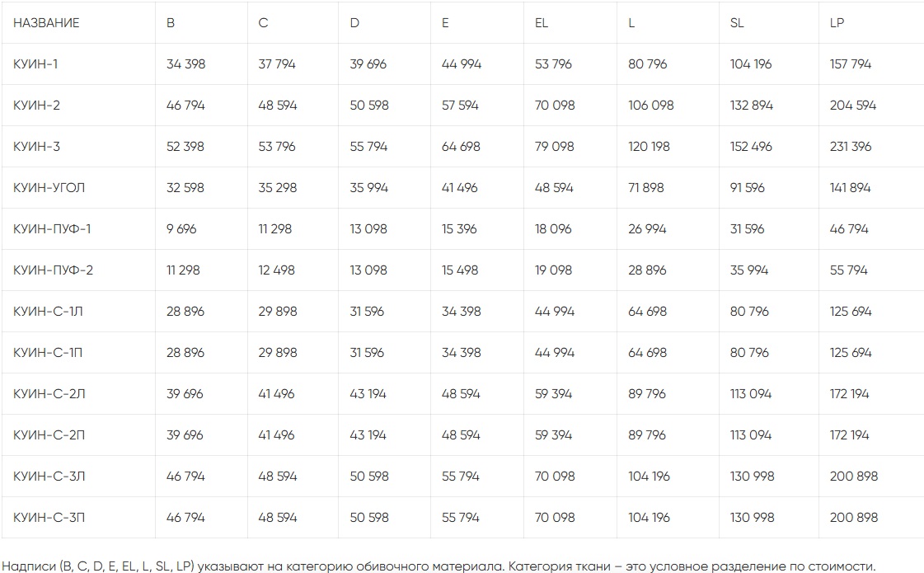Screen dimensions: 924x573
Task: Click the КУИН-1 row name
Action: click(35, 64)
